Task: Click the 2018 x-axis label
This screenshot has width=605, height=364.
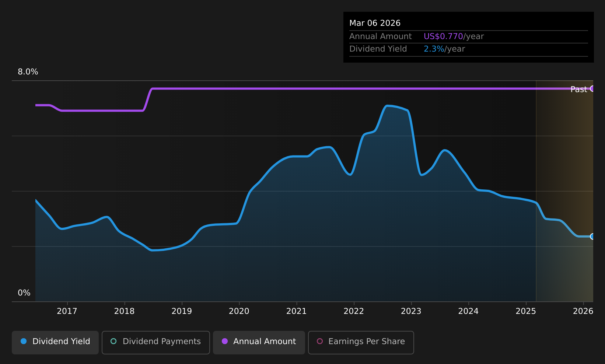Action: 125,311
